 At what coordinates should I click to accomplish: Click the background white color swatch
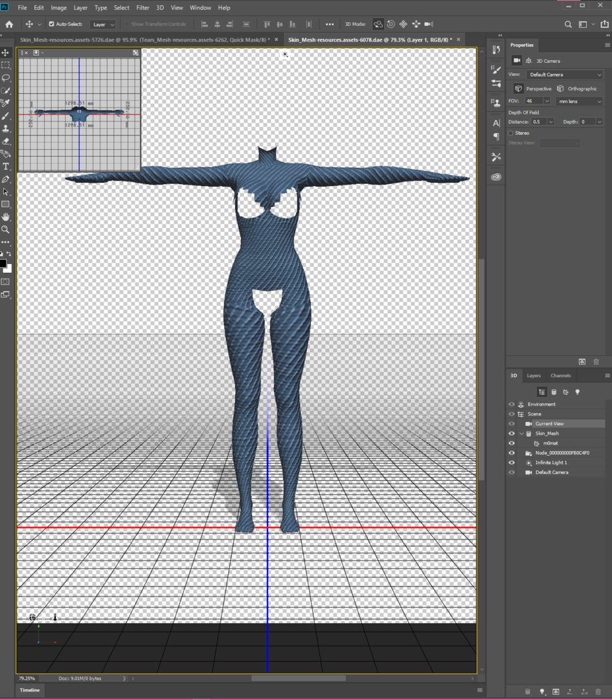[9, 269]
